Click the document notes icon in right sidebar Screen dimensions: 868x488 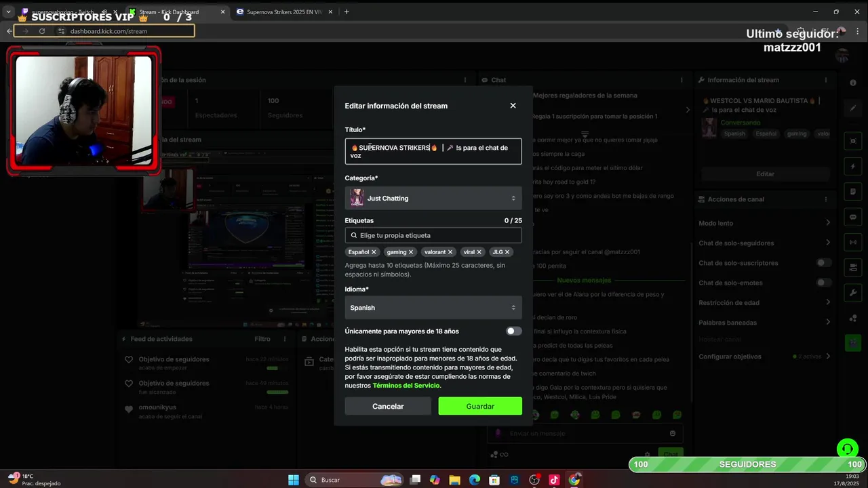click(853, 192)
